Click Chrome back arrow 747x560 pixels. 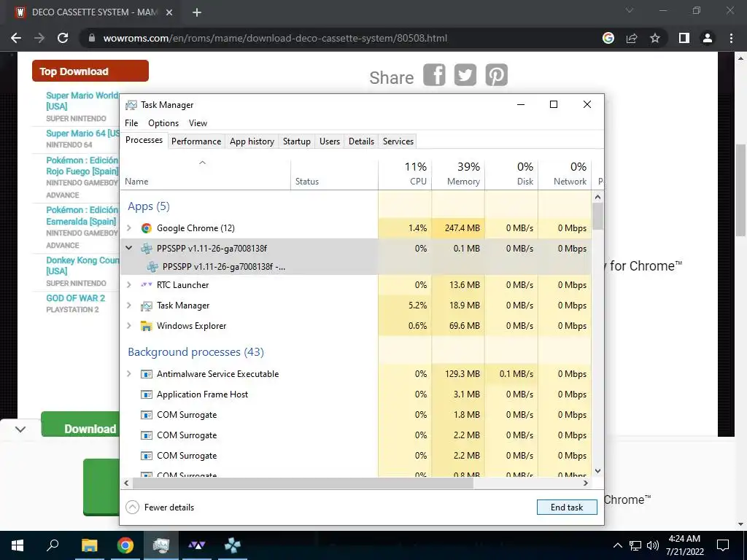[16, 38]
